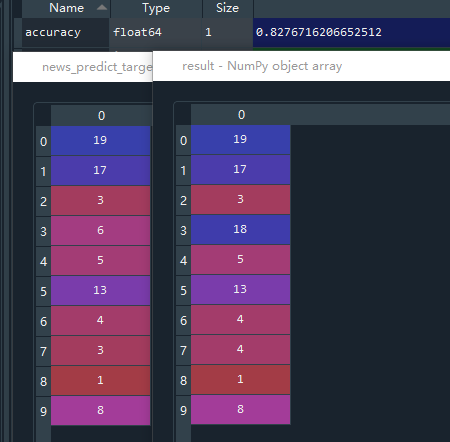Select value 5 in result array row 4
Image resolution: width=450 pixels, height=442 pixels.
point(240,259)
